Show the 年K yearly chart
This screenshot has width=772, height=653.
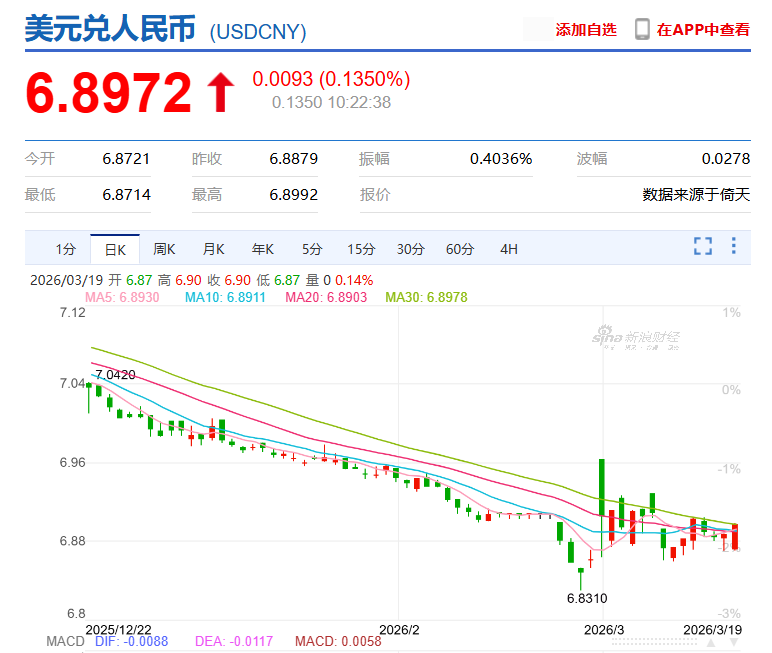click(x=262, y=249)
